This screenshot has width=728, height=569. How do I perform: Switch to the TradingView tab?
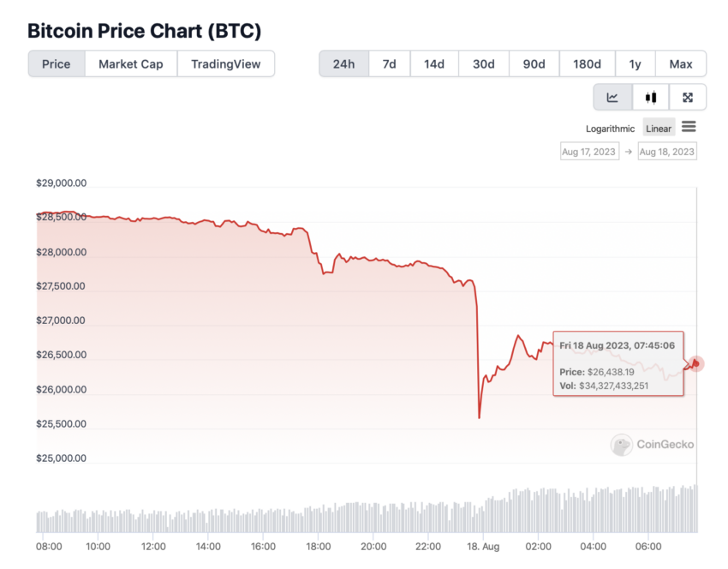[225, 63]
